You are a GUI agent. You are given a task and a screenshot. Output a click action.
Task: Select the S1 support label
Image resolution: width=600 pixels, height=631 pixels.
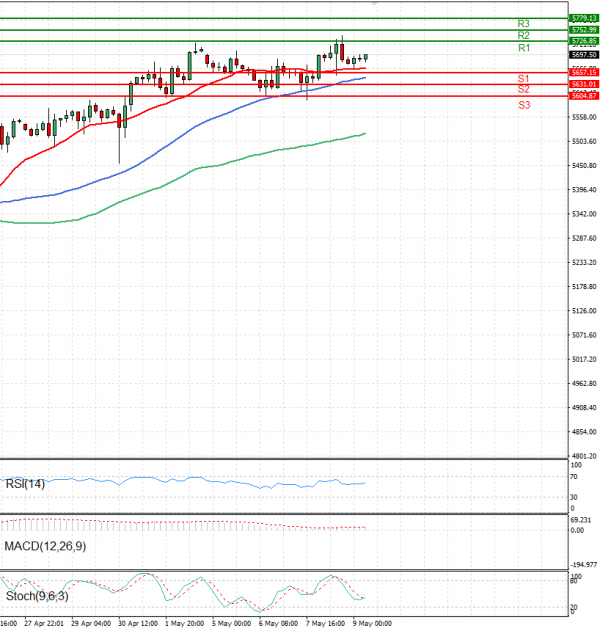coord(523,78)
